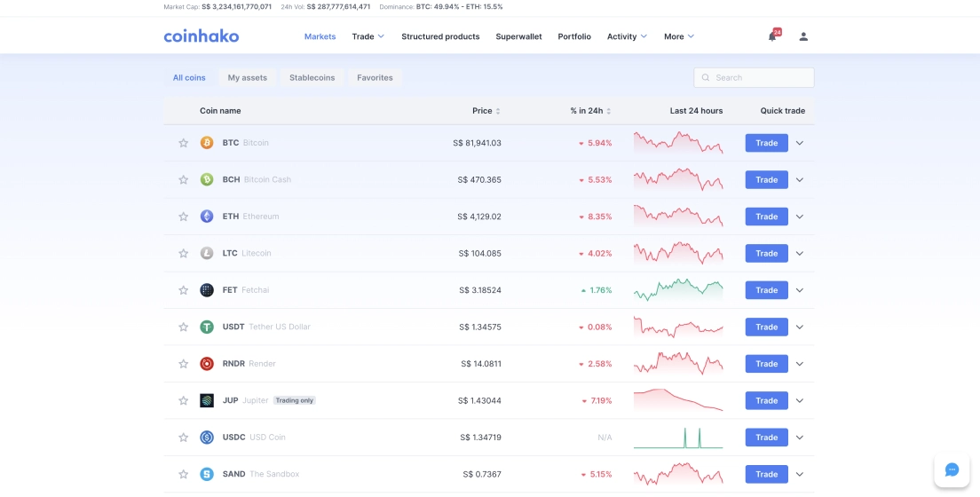Viewport: 980px width, 497px height.
Task: Click Trade button for USDC
Action: [766, 438]
